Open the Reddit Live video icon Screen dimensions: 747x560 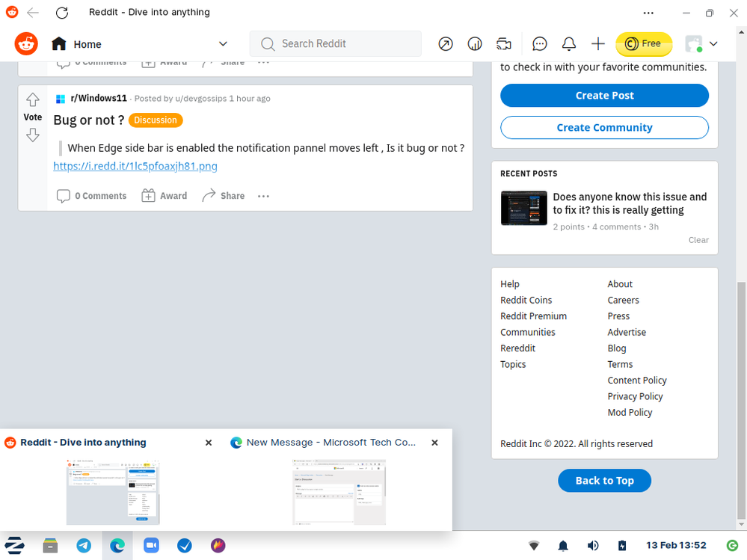click(503, 44)
